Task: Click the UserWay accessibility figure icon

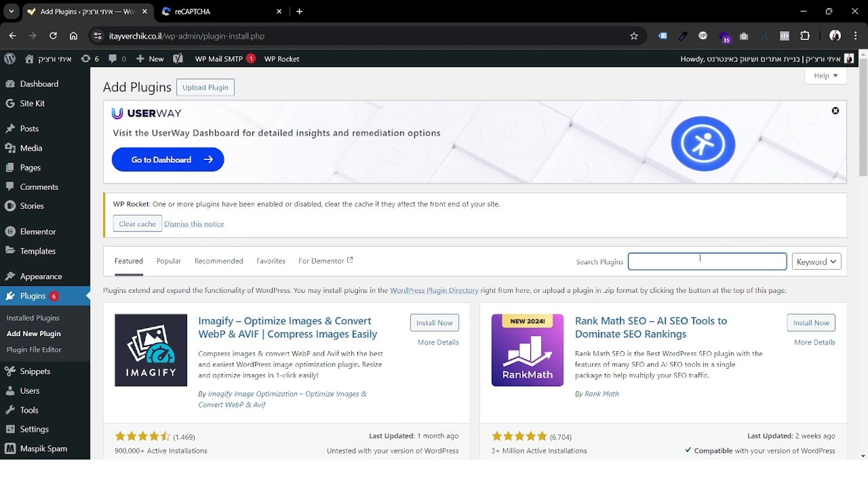Action: tap(703, 144)
